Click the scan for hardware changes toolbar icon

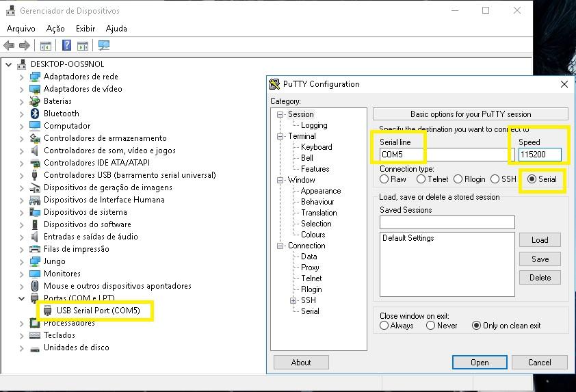coord(103,46)
